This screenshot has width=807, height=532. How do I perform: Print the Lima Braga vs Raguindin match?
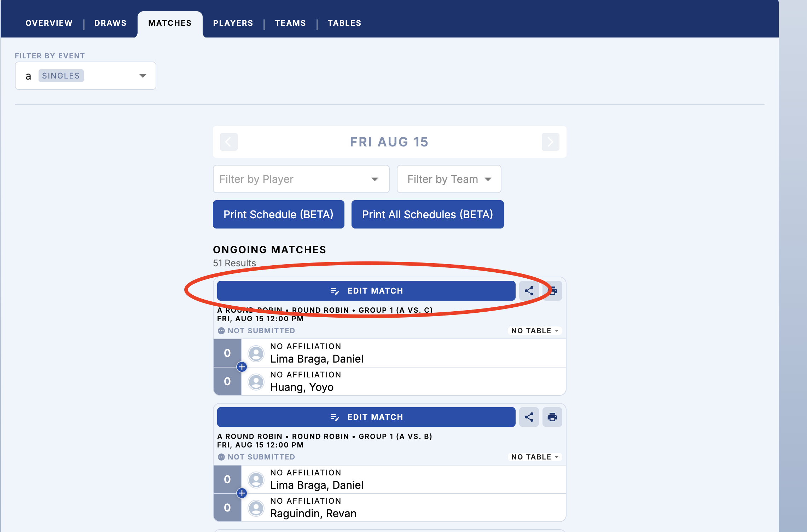[552, 417]
